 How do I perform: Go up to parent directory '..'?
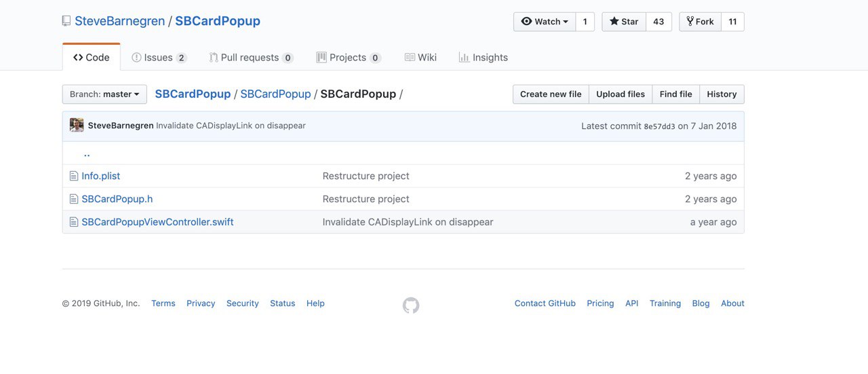tap(87, 153)
